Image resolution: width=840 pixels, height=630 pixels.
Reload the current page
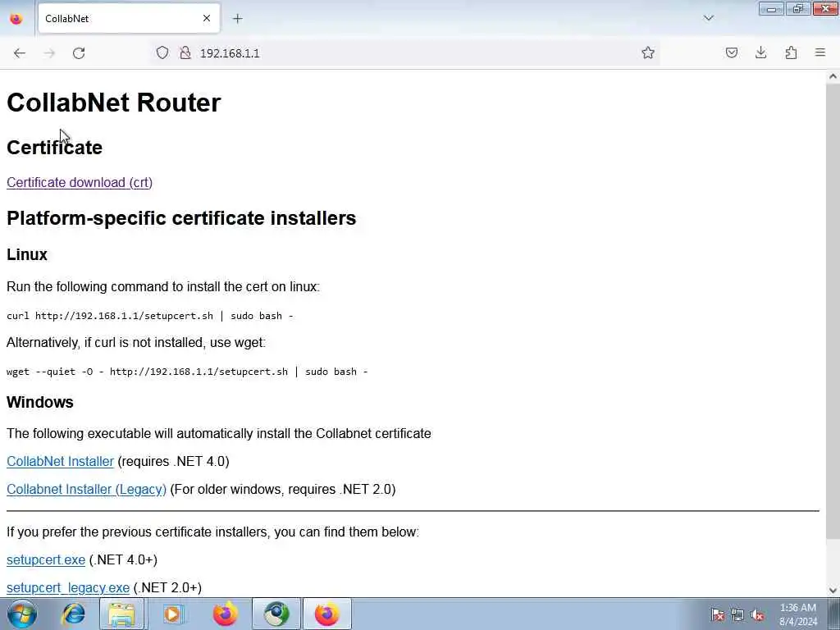point(79,53)
